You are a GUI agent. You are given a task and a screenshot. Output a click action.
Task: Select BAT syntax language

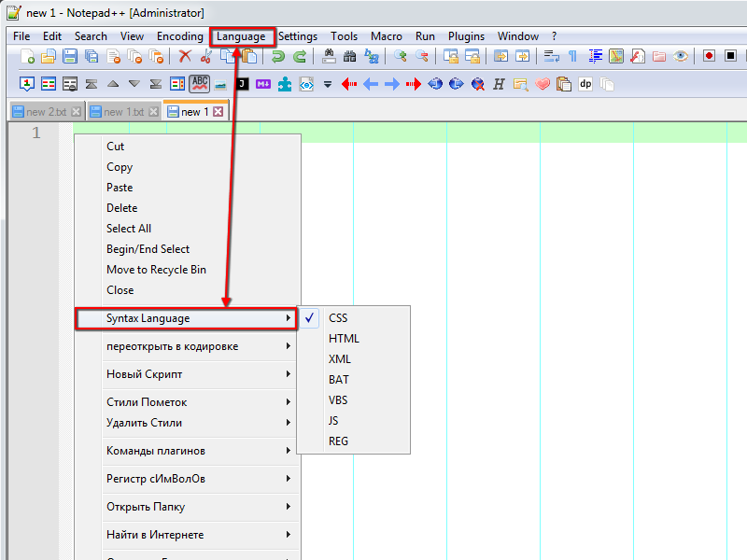354,380
